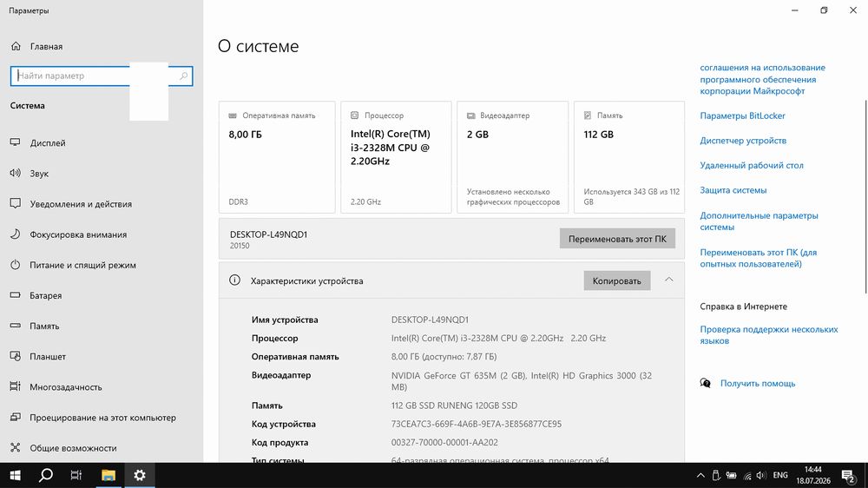Open Task View on the taskbar
This screenshot has width=868, height=488.
76,475
